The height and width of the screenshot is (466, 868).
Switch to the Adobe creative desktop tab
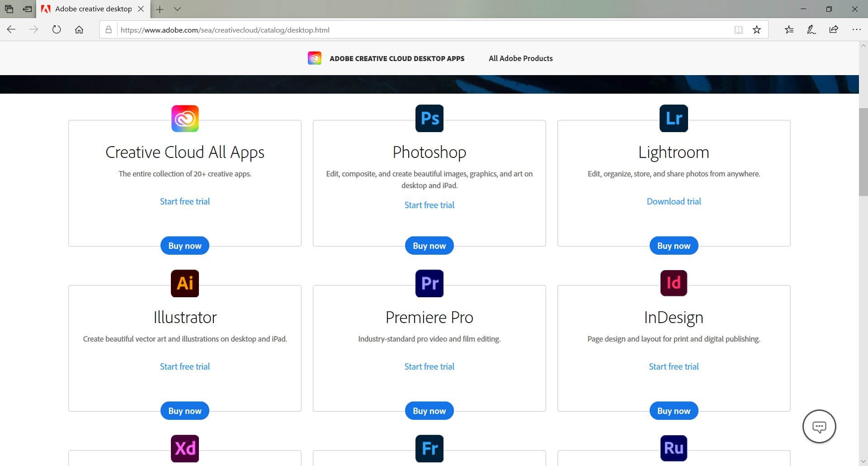point(93,9)
